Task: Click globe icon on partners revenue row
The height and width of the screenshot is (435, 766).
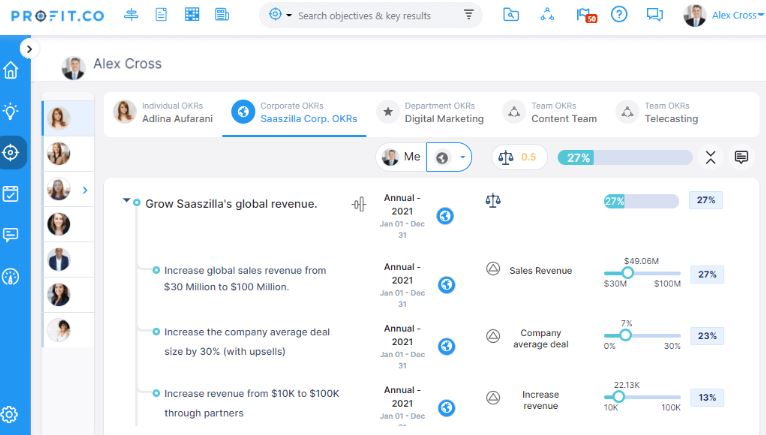Action: [446, 408]
